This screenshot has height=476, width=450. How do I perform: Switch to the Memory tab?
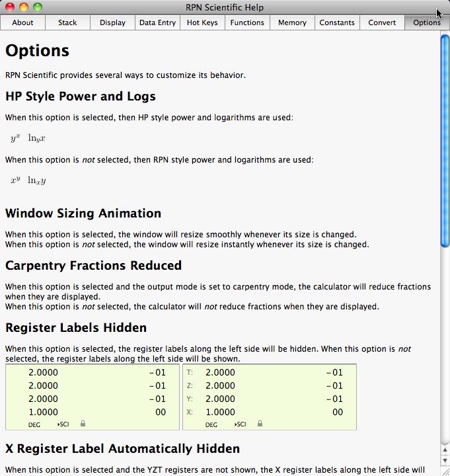coord(292,22)
